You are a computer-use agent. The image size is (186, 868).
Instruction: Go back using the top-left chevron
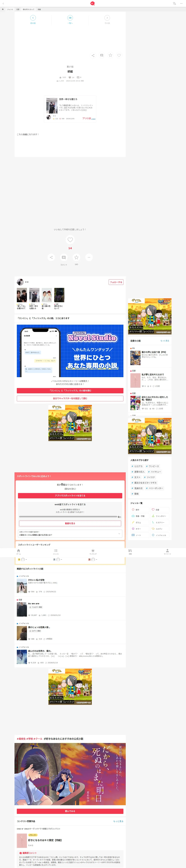click(x=3, y=3)
